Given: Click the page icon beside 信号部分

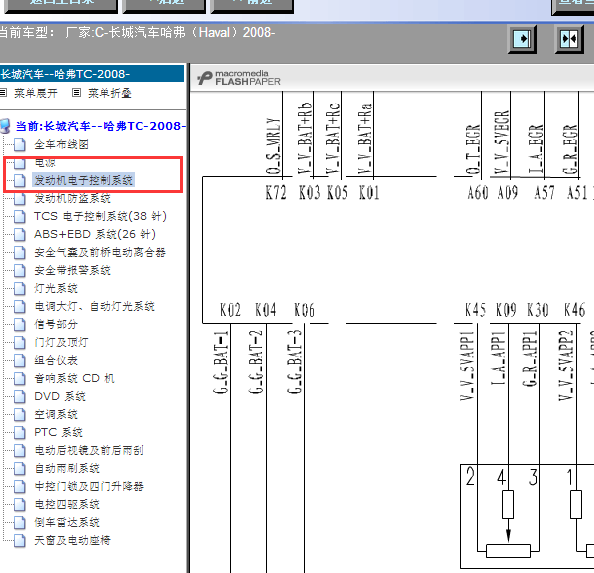Looking at the screenshot, I should 20,325.
